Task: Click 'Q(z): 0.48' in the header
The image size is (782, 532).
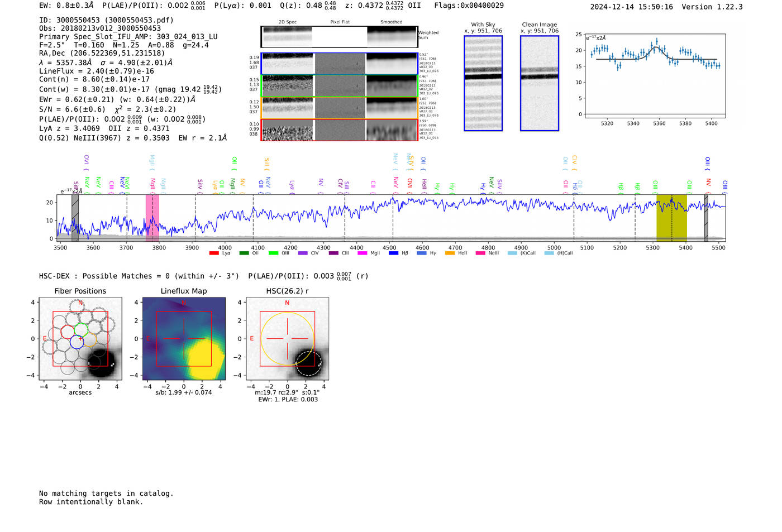Action: pos(308,6)
